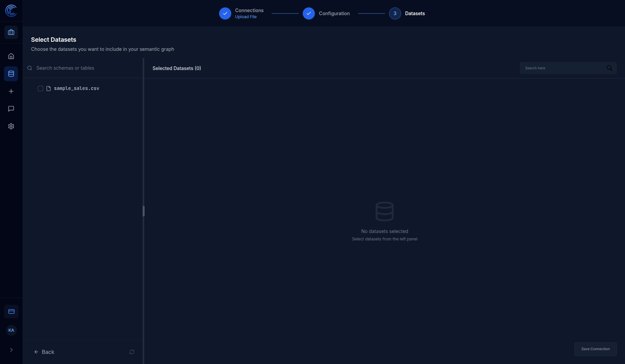Go to the Connections step
Screen dimensions: 625x364
(241, 13)
